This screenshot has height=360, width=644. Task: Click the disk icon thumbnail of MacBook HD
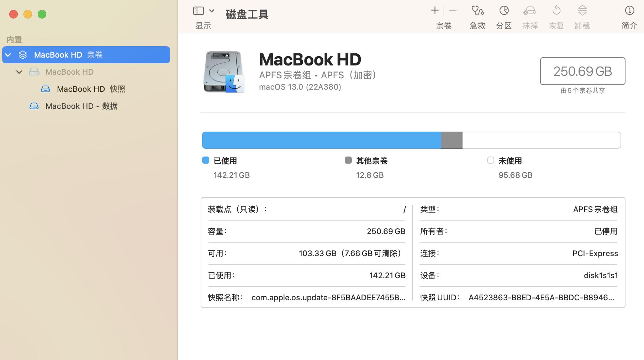[223, 72]
